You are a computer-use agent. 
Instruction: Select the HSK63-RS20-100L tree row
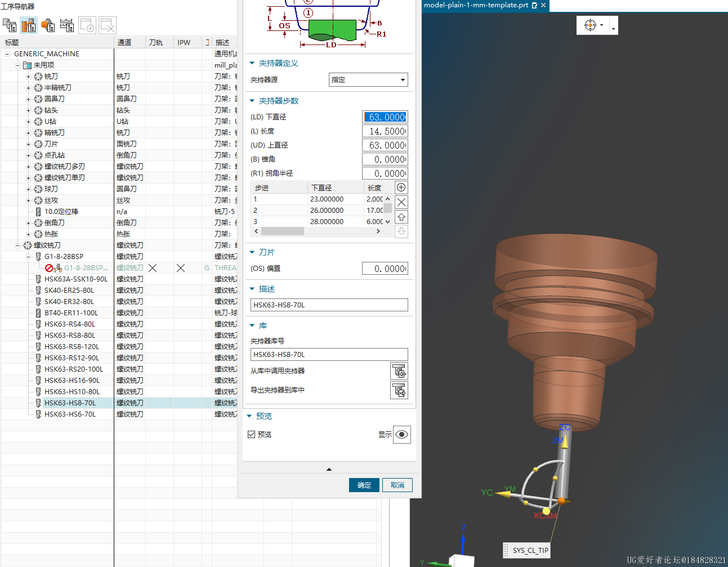pos(74,369)
